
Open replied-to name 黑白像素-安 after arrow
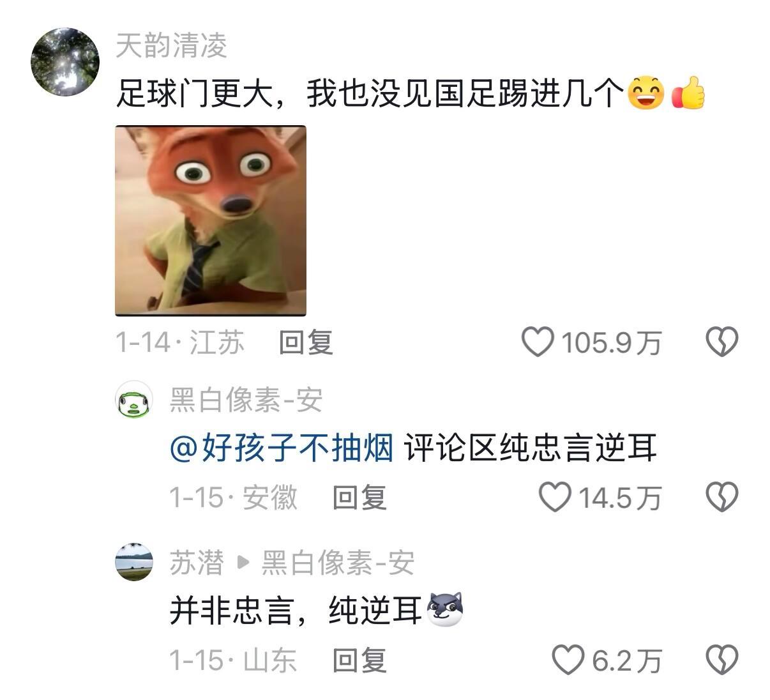pyautogui.click(x=338, y=563)
